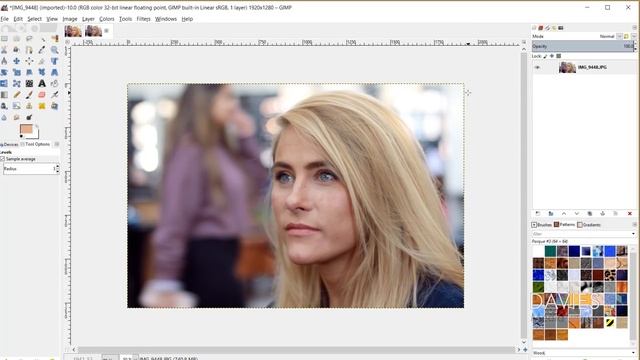The image size is (640, 360).
Task: Select the Smudge tool
Action: point(16,118)
